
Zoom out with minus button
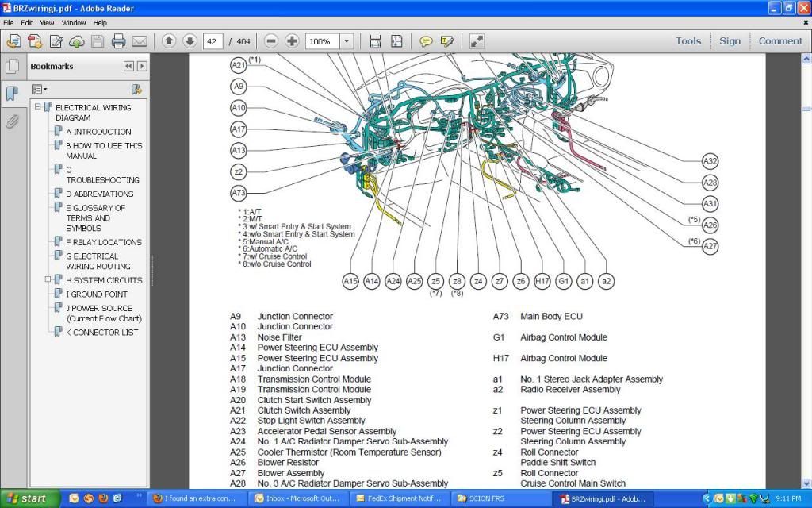coord(271,41)
